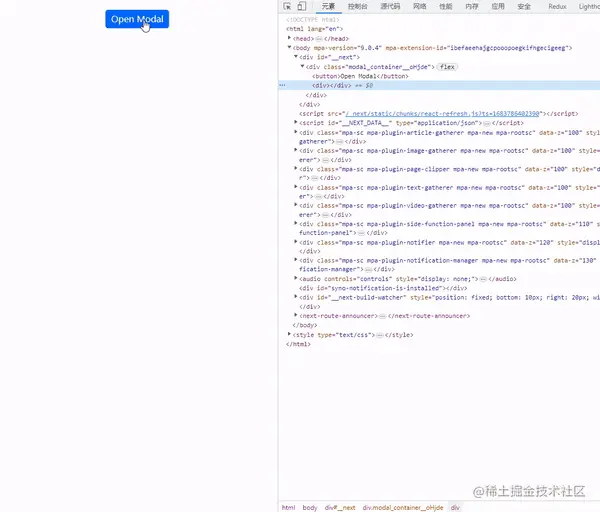Open the react-refresh.js script link
Image resolution: width=600 pixels, height=512 pixels.
tap(442, 114)
